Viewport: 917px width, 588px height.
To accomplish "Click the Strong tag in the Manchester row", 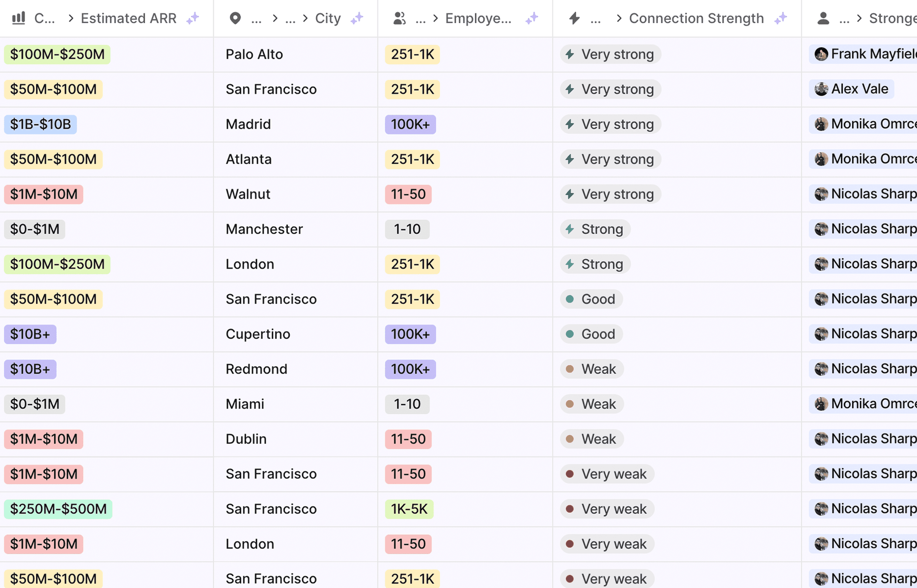I will pyautogui.click(x=595, y=229).
